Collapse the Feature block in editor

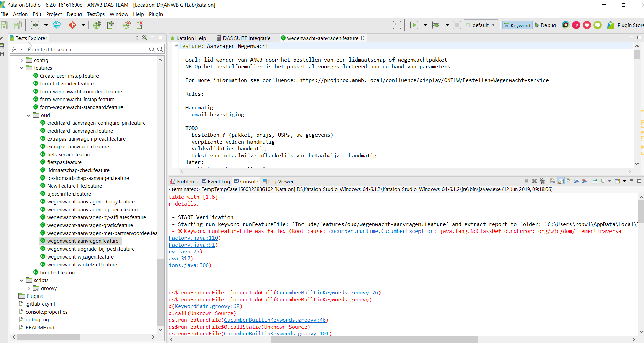coord(177,46)
